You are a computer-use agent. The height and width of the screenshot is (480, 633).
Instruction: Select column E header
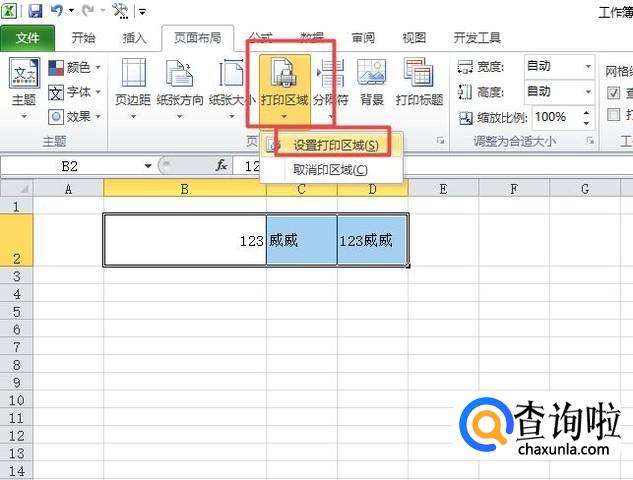point(442,188)
